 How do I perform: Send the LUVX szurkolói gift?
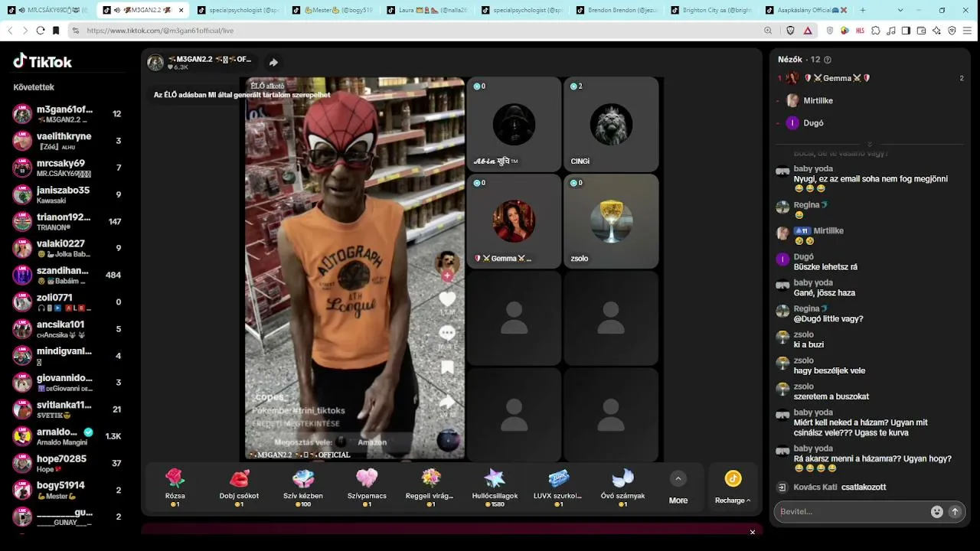[x=559, y=487]
